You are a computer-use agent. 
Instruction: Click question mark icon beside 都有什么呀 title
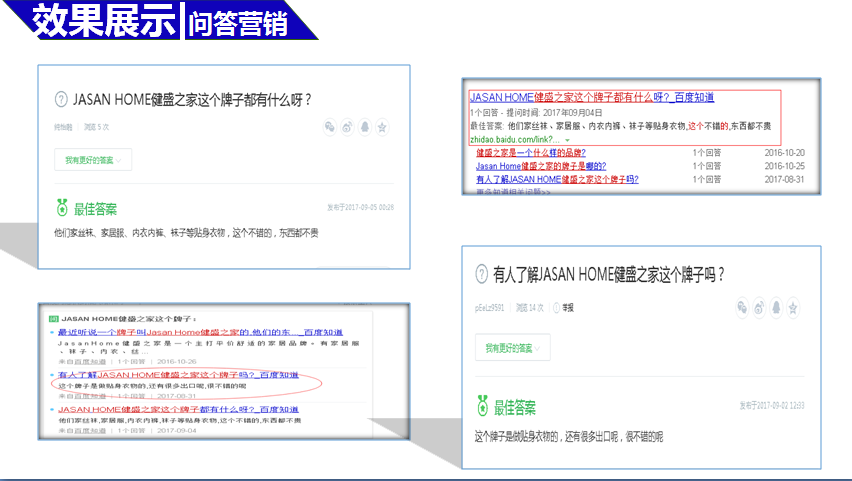click(x=61, y=99)
